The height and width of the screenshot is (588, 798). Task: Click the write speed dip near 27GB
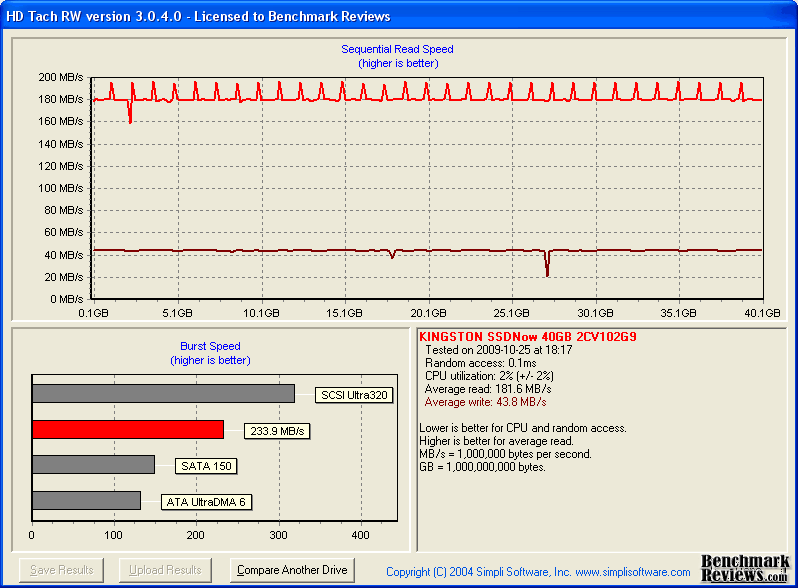pyautogui.click(x=547, y=265)
